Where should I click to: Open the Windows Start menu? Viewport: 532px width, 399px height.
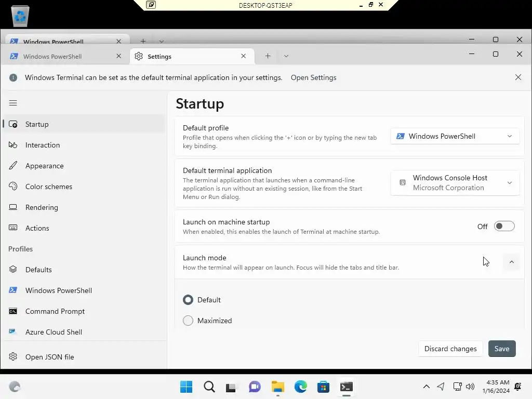(187, 387)
